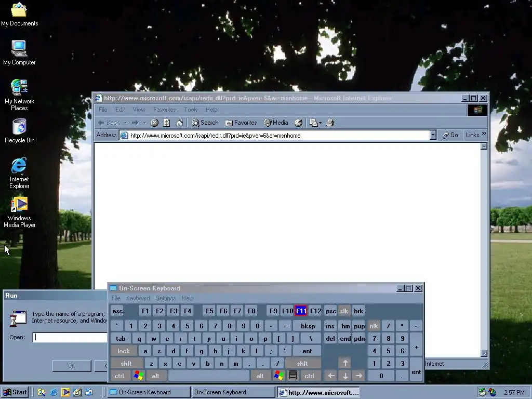Screen dimensions: 532x399
Task: Open the Keyboard menu in On-Screen Keyboard
Action: (x=138, y=298)
